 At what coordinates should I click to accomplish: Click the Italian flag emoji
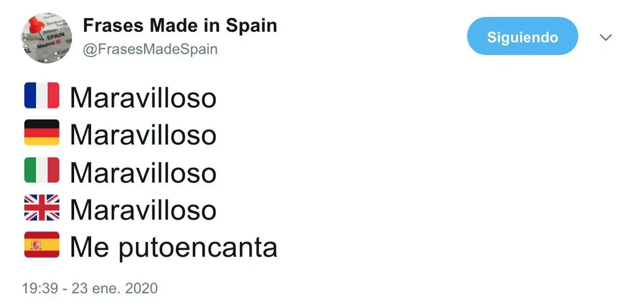click(x=42, y=170)
